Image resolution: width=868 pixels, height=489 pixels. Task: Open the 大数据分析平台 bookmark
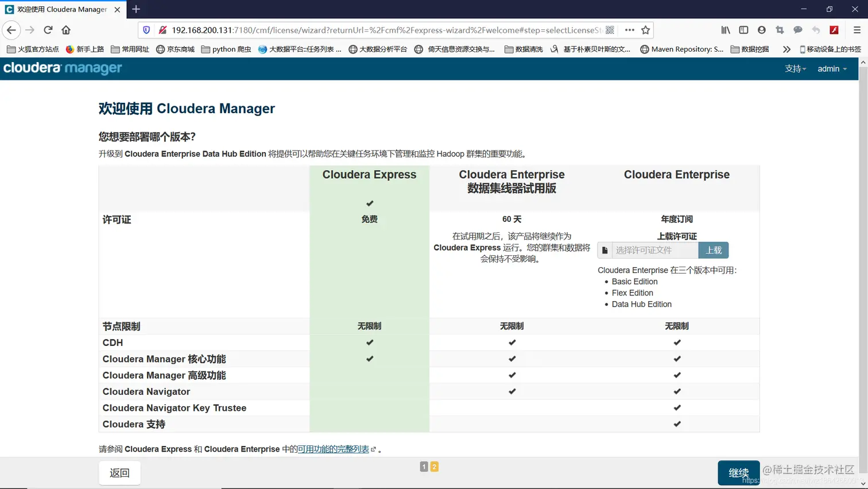coord(378,49)
